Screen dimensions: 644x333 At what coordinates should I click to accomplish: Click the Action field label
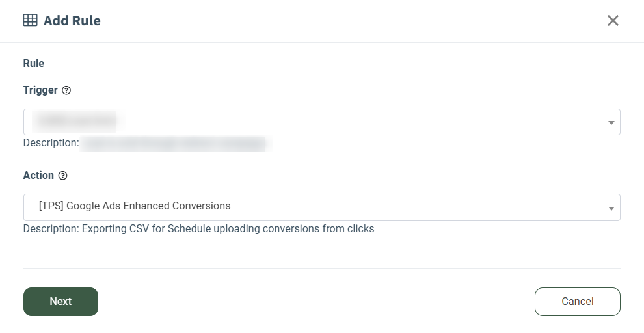pyautogui.click(x=38, y=176)
